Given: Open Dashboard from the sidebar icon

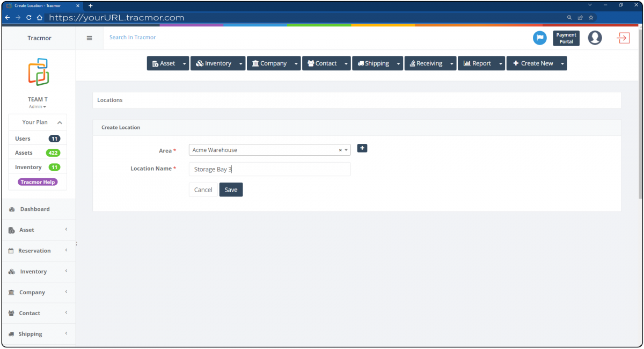Looking at the screenshot, I should click(x=12, y=209).
